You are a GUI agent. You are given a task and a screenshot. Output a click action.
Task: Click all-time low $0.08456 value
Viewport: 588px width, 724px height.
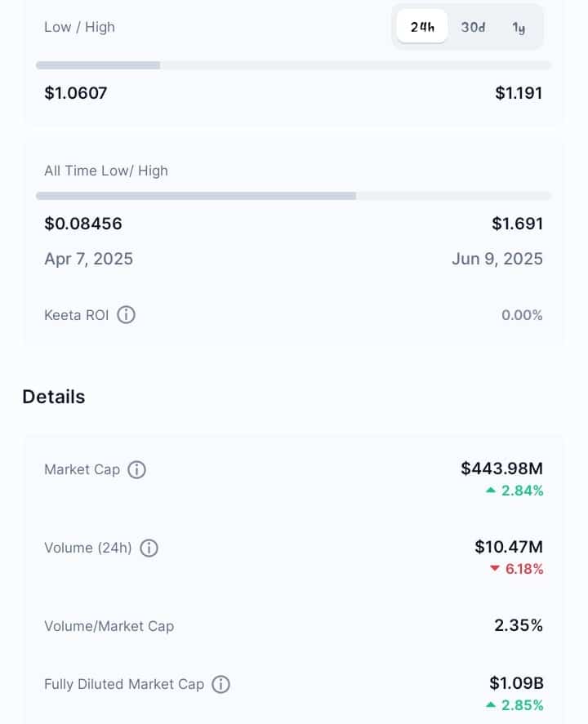point(83,224)
